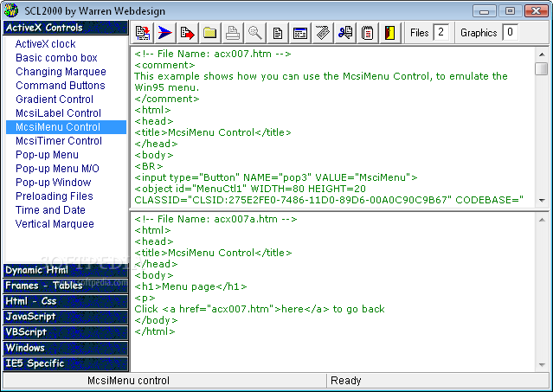
Task: Click upper code pane scroll-up arrow
Action: click(x=542, y=55)
